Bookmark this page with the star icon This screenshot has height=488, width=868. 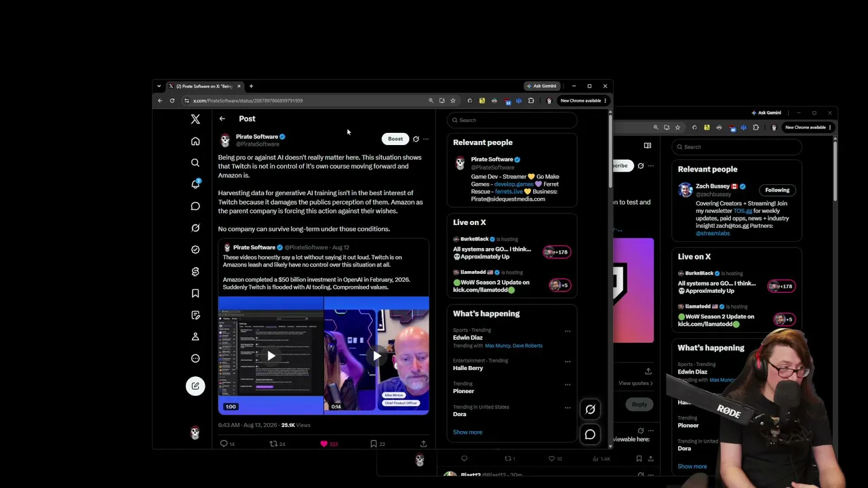click(x=453, y=100)
